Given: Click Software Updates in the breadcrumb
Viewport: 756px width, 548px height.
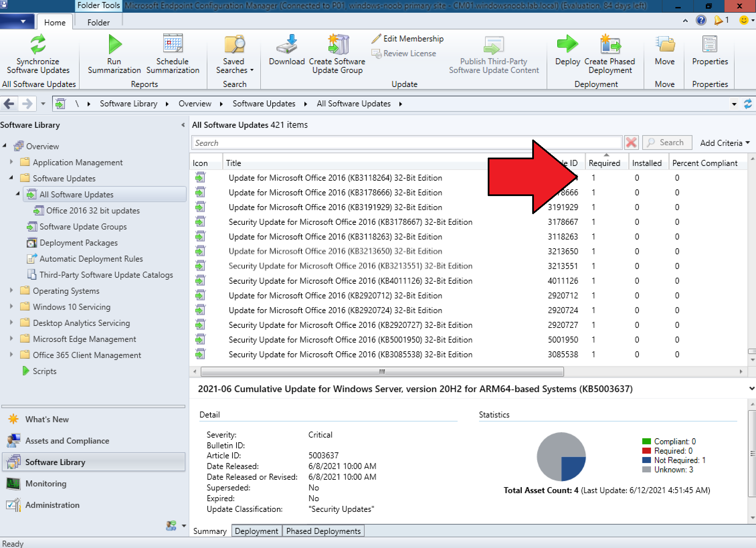Looking at the screenshot, I should [x=264, y=104].
